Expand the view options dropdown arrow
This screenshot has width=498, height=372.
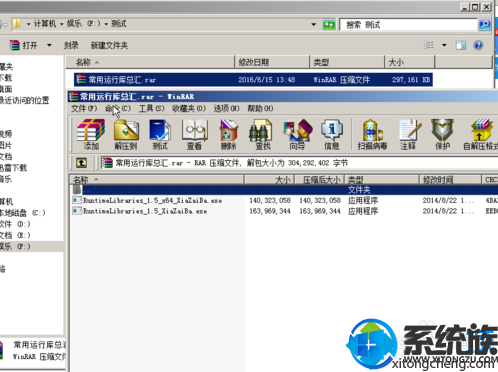pyautogui.click(x=444, y=45)
